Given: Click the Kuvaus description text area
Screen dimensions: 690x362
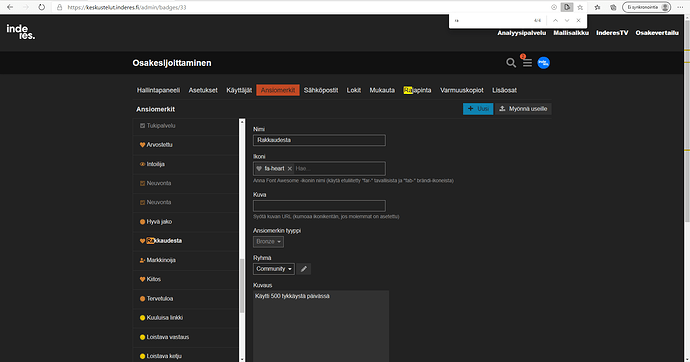Looking at the screenshot, I should [x=321, y=326].
